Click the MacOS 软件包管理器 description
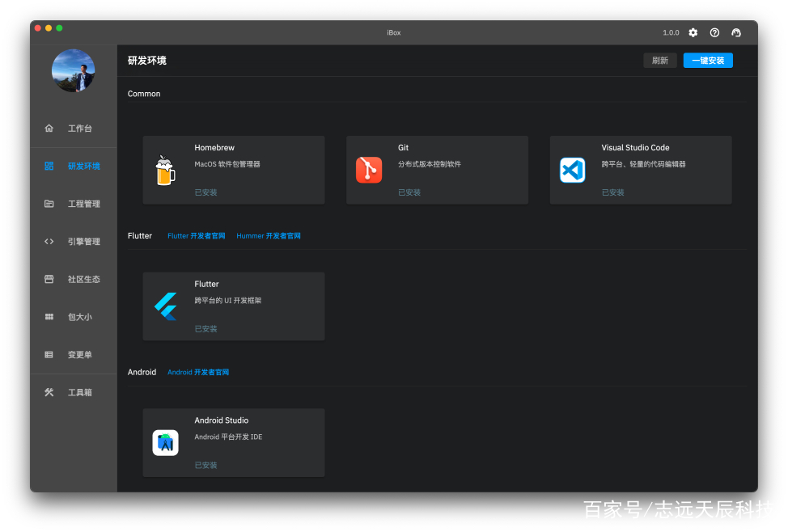Screen dimensions: 788x532 [227, 164]
